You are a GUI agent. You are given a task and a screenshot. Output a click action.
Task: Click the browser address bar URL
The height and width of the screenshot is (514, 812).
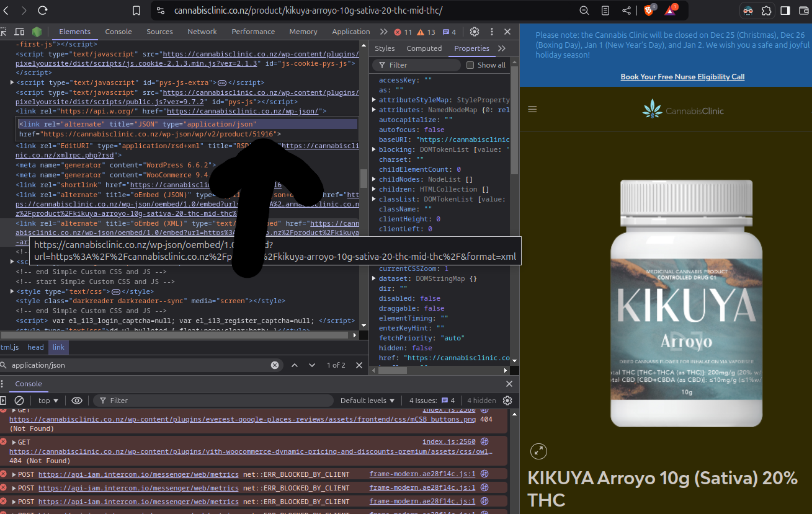[308, 11]
